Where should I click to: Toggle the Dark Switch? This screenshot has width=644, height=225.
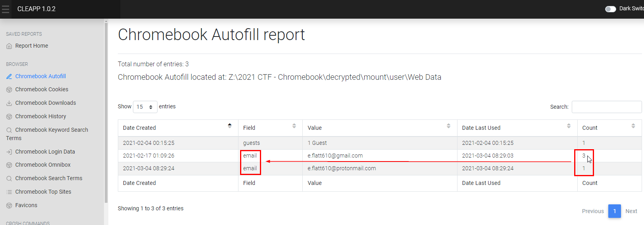[x=610, y=9]
